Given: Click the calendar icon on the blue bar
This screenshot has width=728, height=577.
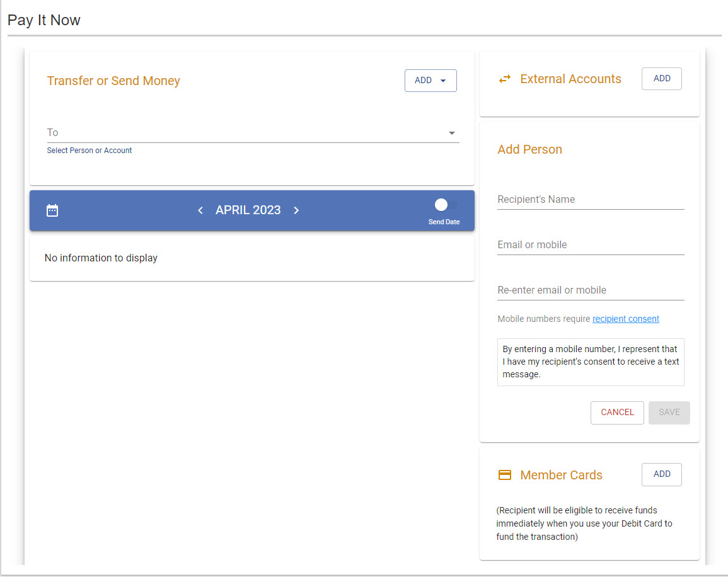Looking at the screenshot, I should point(52,210).
